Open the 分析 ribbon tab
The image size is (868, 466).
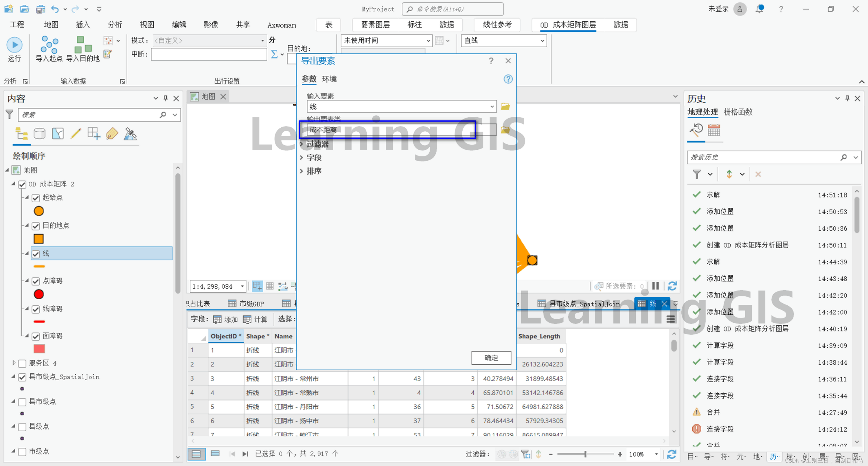point(115,25)
